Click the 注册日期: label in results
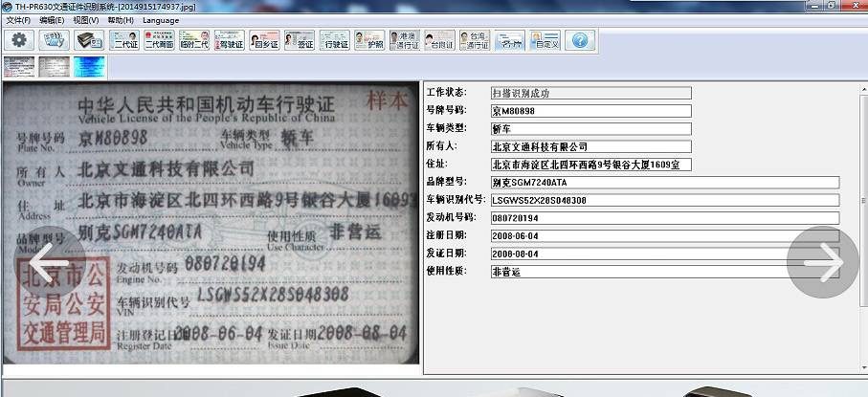This screenshot has height=397, width=868. point(447,234)
